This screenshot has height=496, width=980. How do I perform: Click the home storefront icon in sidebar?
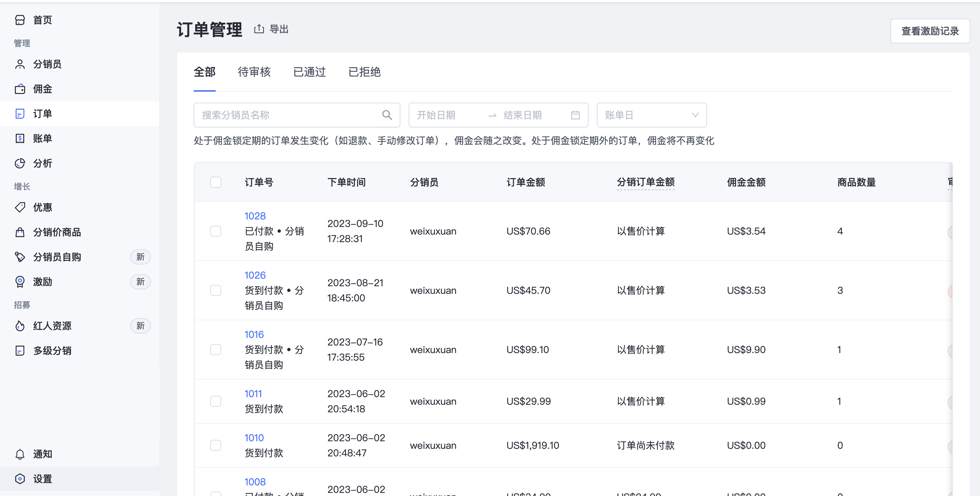point(20,20)
